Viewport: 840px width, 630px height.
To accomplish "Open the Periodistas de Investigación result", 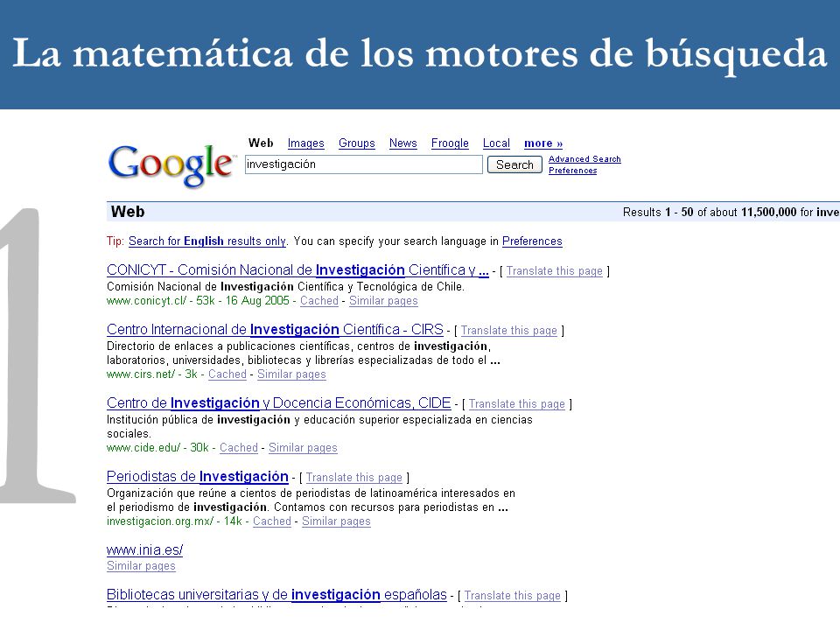I will click(x=198, y=476).
